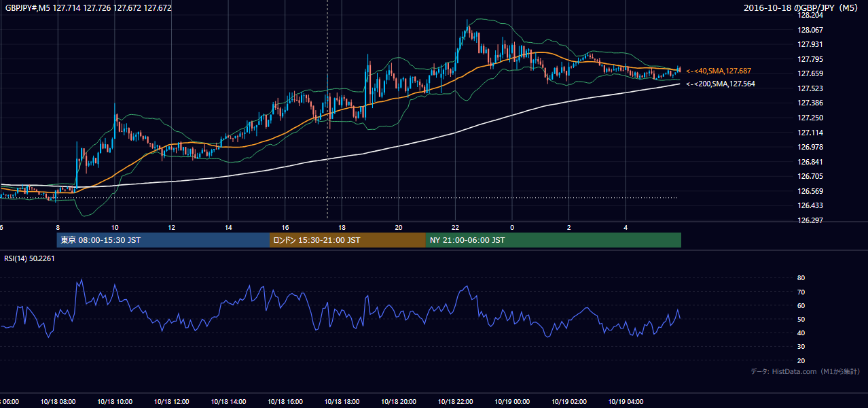The height and width of the screenshot is (408, 868).
Task: Click hour tick 10 under price chart
Action: pos(115,228)
